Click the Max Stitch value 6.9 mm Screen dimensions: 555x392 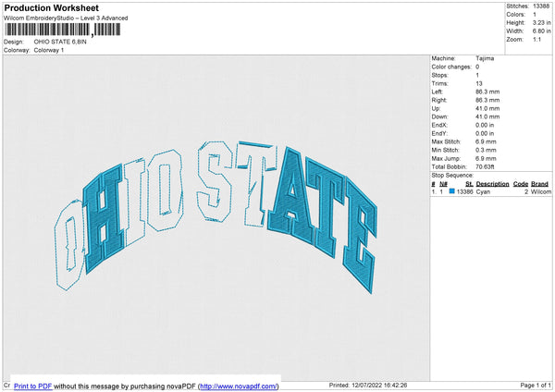tap(486, 141)
